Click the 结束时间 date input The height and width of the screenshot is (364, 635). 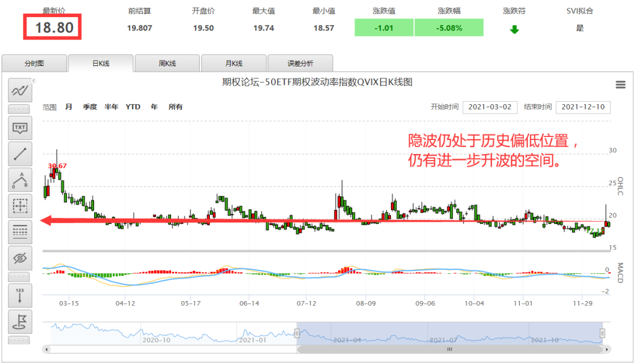(x=583, y=107)
